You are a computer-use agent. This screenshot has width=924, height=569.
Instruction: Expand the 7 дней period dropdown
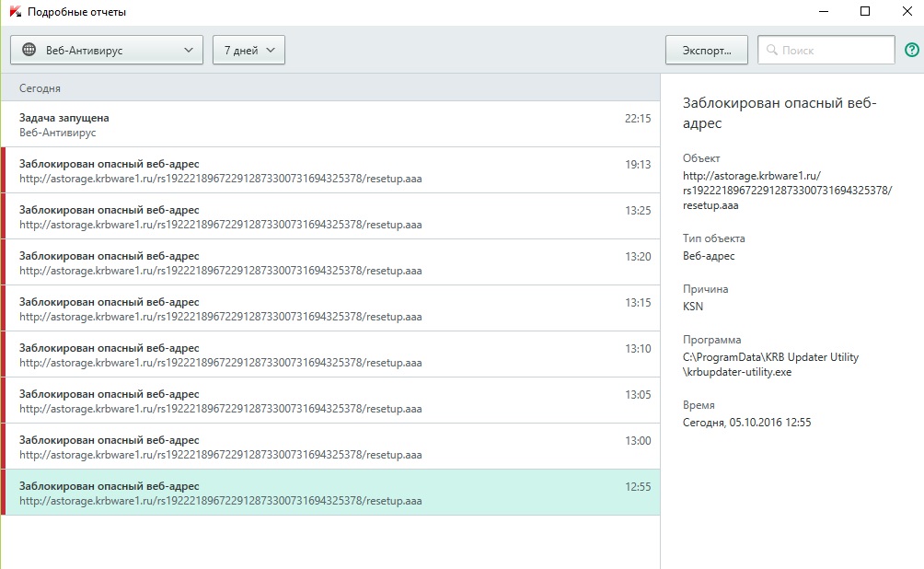(248, 51)
